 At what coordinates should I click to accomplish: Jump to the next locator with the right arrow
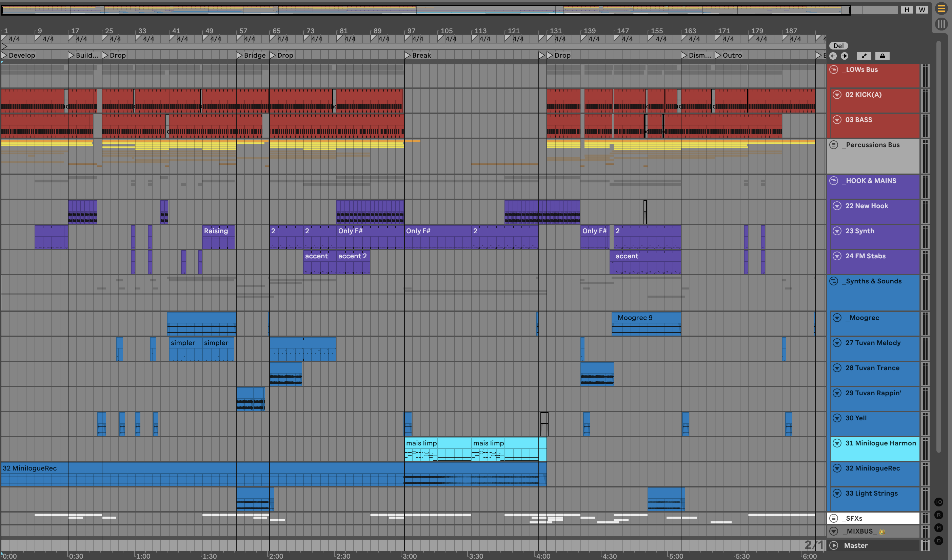844,56
